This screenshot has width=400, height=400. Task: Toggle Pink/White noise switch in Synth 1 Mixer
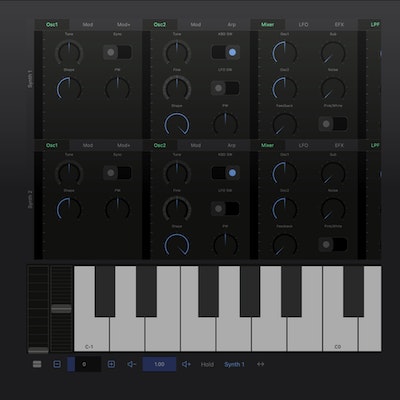(333, 124)
